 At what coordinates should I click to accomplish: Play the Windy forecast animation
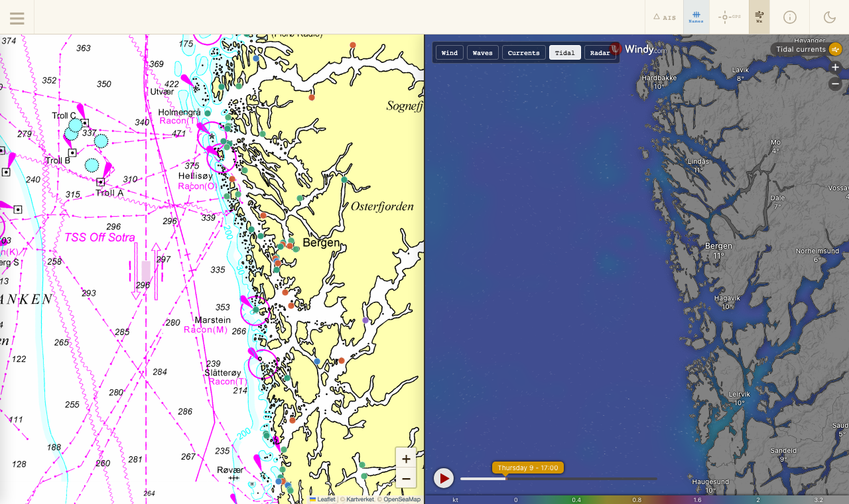click(x=444, y=478)
